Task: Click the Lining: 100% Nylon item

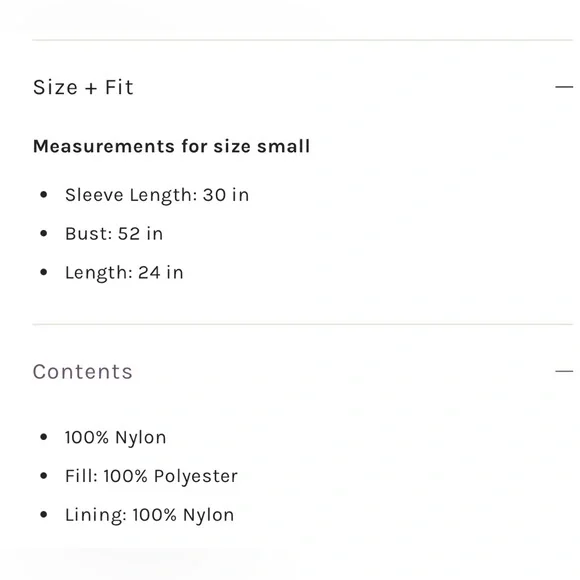Action: pyautogui.click(x=149, y=515)
